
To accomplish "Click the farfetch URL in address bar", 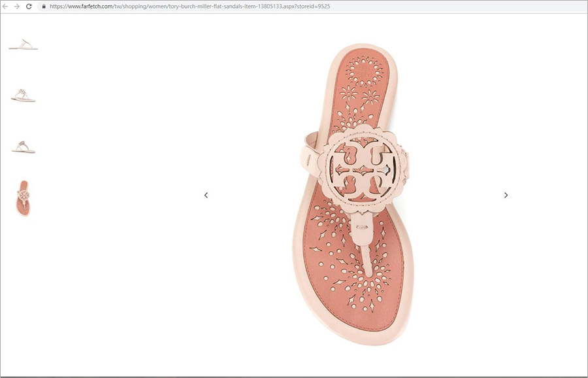I will click(x=189, y=7).
